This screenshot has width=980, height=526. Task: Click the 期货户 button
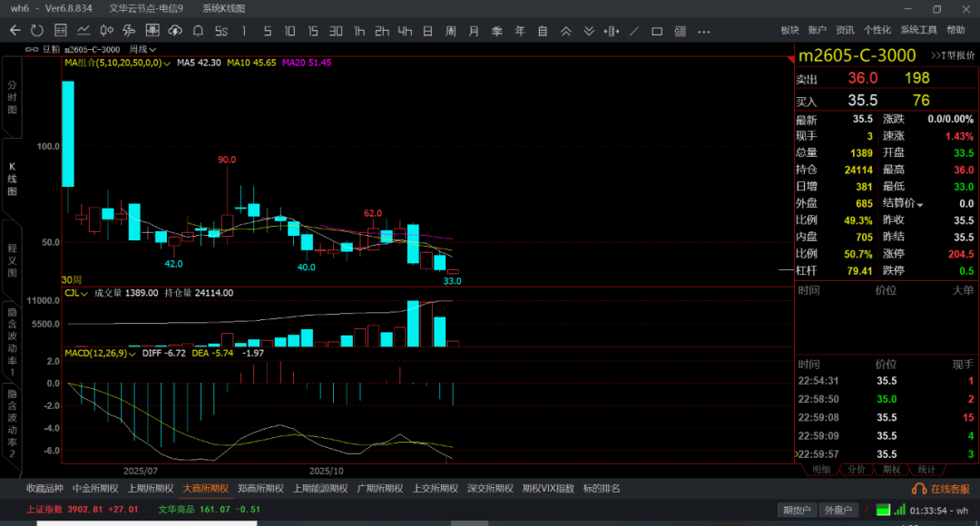click(x=797, y=511)
